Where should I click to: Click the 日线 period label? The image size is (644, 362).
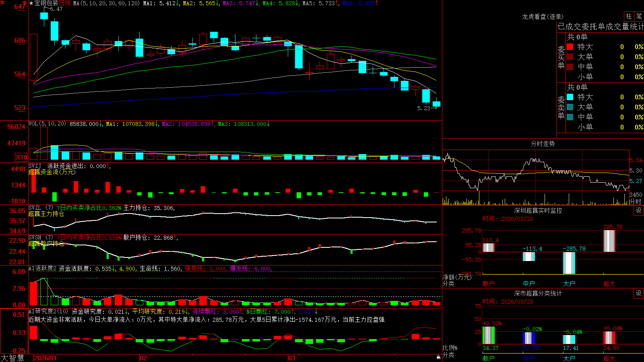[65, 3]
